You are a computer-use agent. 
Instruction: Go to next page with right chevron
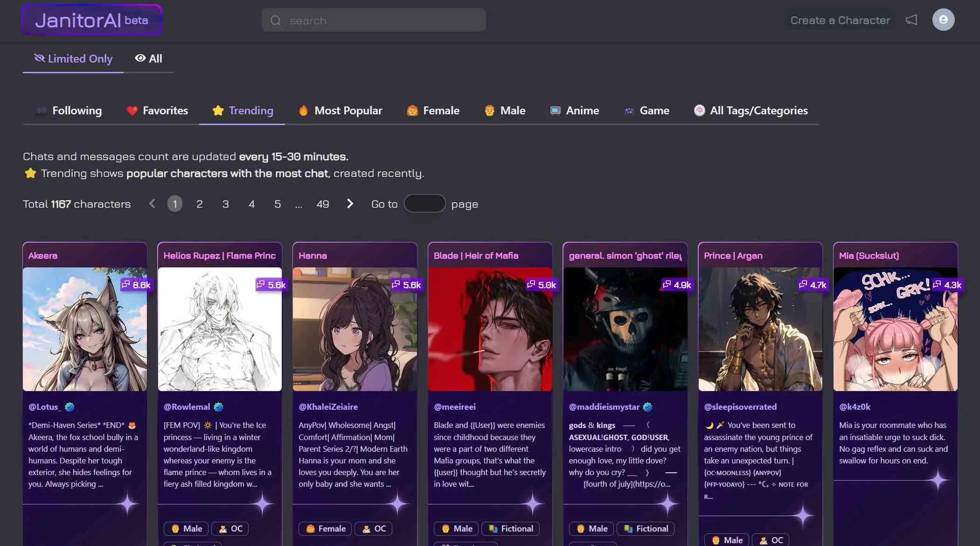tap(350, 204)
